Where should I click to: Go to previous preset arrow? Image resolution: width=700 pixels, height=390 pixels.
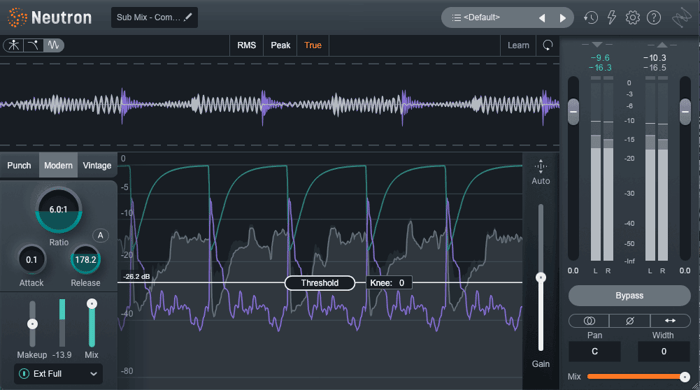point(542,18)
